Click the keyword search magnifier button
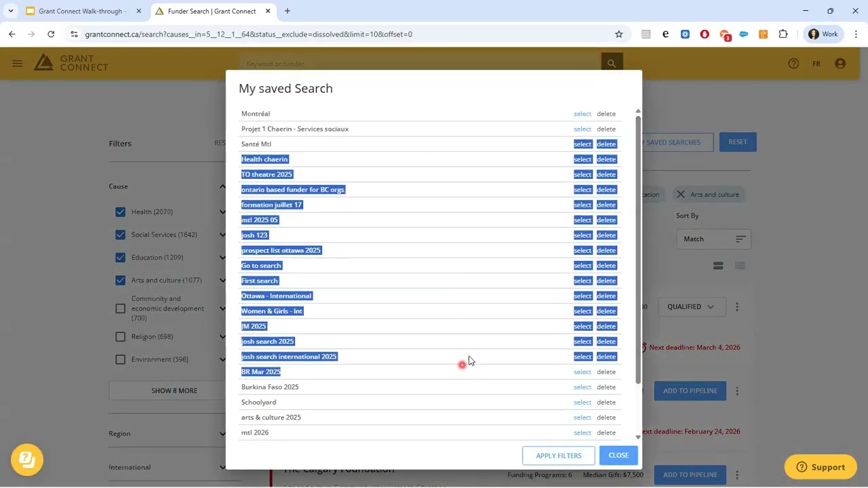This screenshot has height=488, width=868. 612,63
